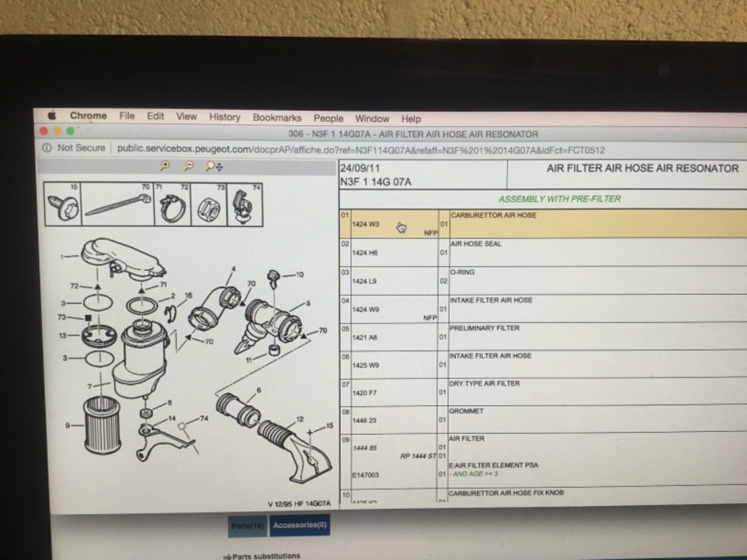The height and width of the screenshot is (560, 747).
Task: Select the AIR HOSE SEAL description
Action: click(476, 244)
